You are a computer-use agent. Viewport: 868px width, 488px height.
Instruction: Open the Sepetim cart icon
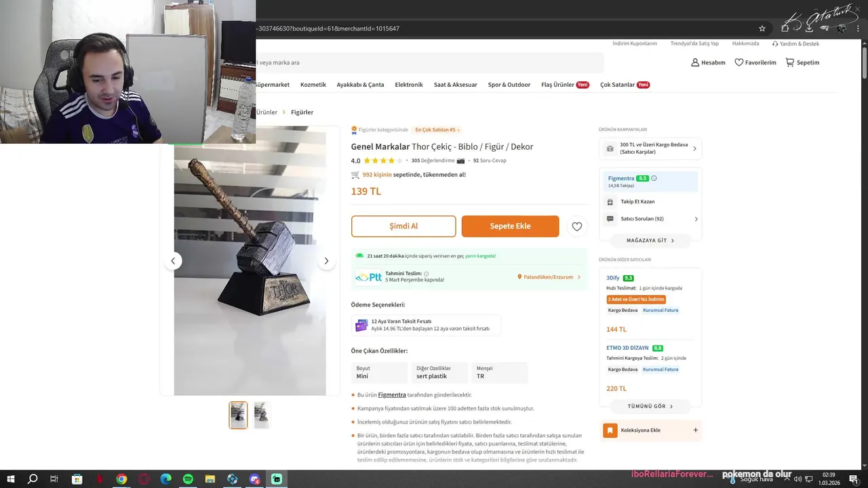click(789, 62)
